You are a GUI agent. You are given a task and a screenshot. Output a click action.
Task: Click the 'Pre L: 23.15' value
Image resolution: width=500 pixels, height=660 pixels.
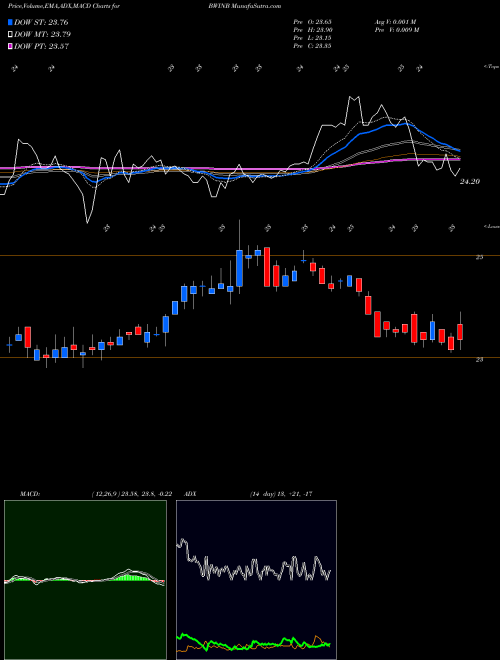[x=312, y=38]
